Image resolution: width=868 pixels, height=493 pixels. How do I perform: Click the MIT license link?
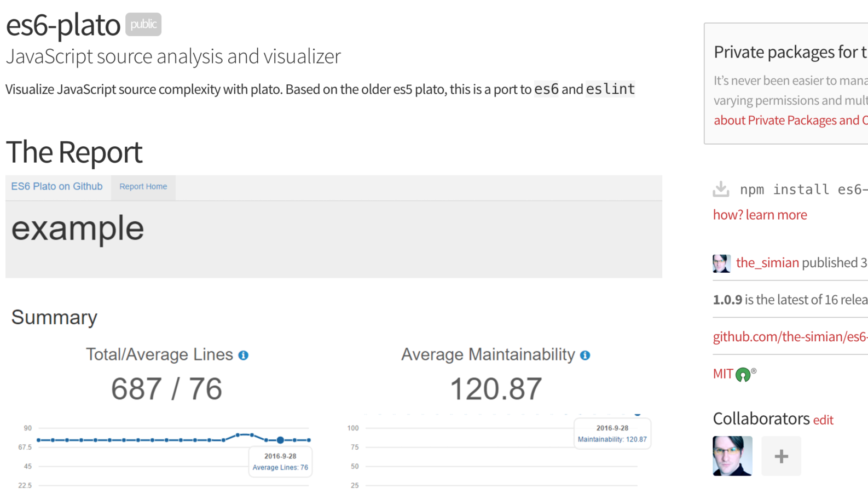(x=723, y=374)
